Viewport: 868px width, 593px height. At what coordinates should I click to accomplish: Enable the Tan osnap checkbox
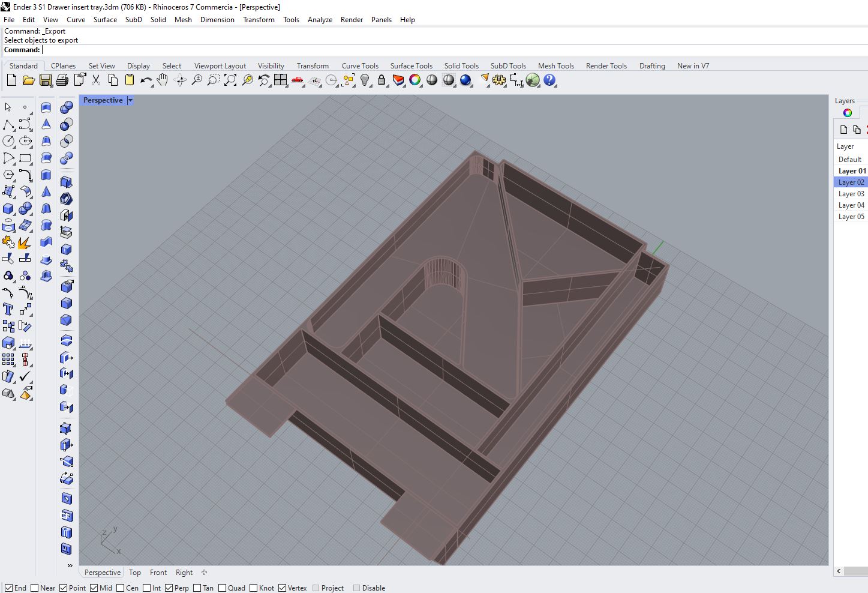point(197,588)
